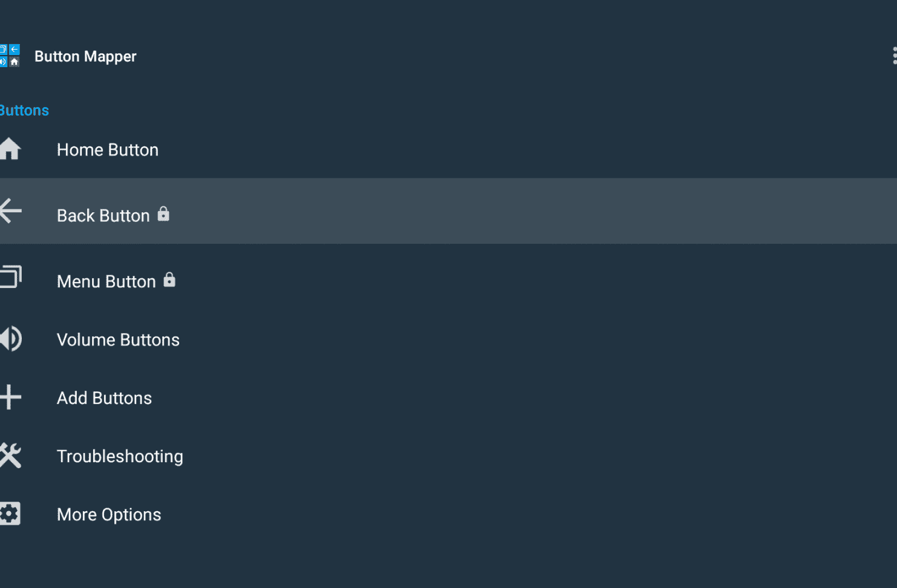Click the Buttons section header
The width and height of the screenshot is (897, 588).
[x=24, y=110]
